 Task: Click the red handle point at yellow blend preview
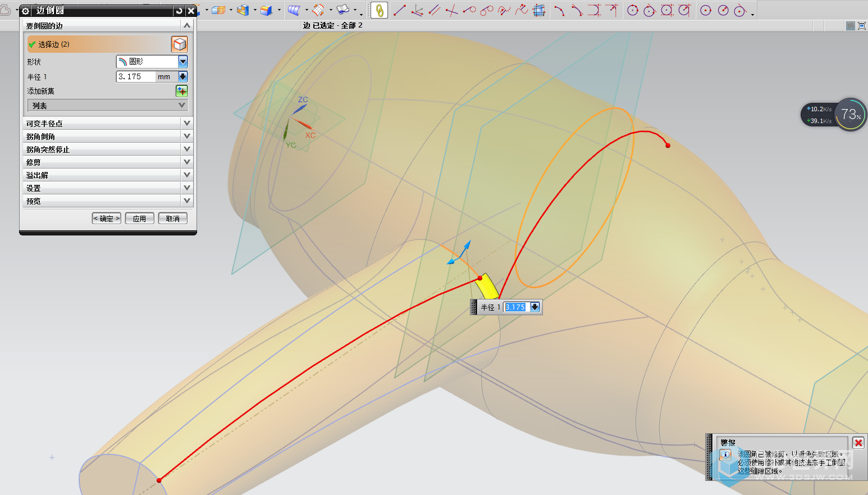[x=480, y=278]
